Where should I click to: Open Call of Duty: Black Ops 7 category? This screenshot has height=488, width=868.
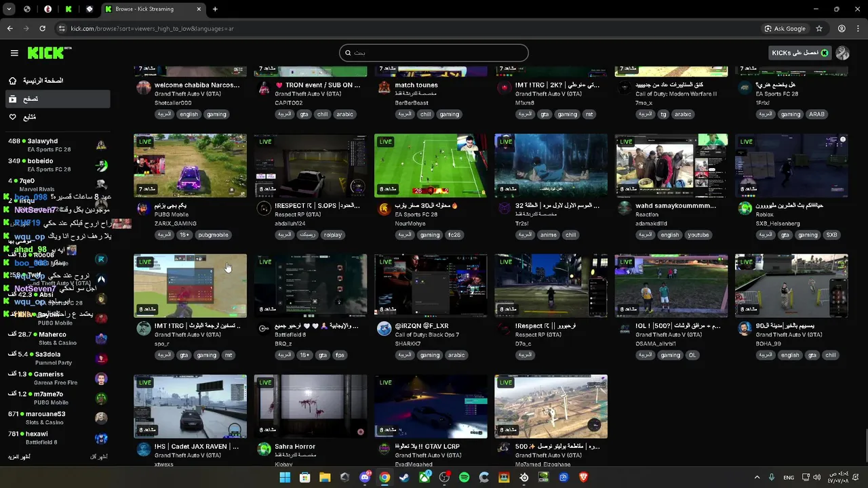pyautogui.click(x=427, y=335)
